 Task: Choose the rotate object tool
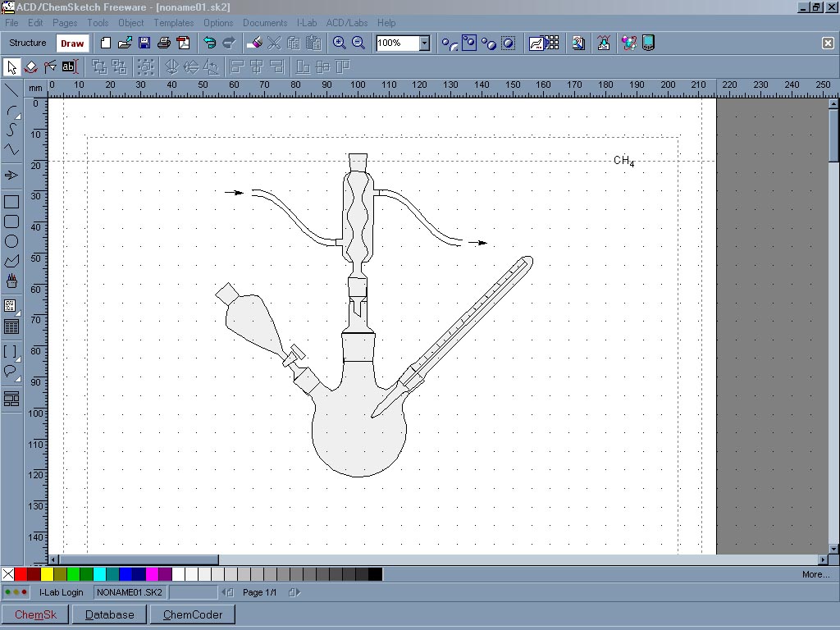click(x=31, y=67)
